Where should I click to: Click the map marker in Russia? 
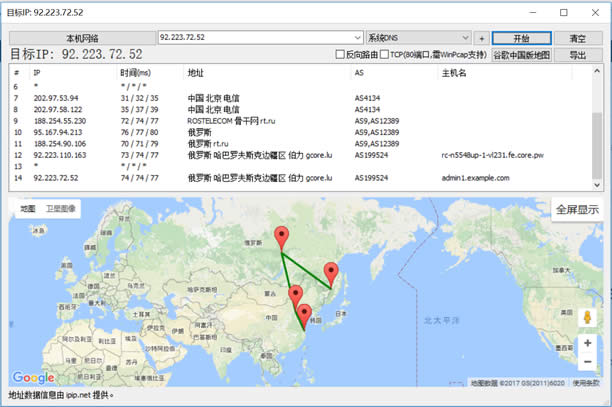pos(281,239)
